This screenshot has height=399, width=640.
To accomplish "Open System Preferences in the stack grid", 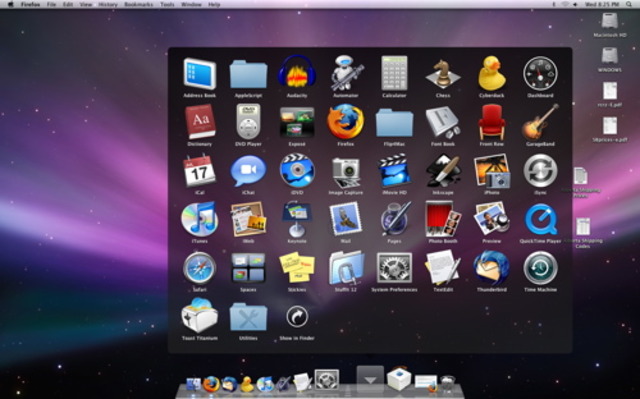I will (x=394, y=268).
